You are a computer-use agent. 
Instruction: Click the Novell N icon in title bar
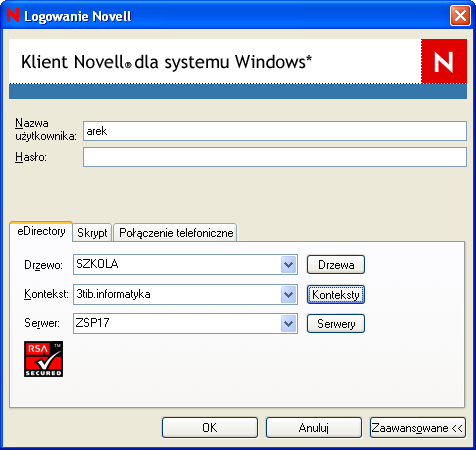pos(13,15)
